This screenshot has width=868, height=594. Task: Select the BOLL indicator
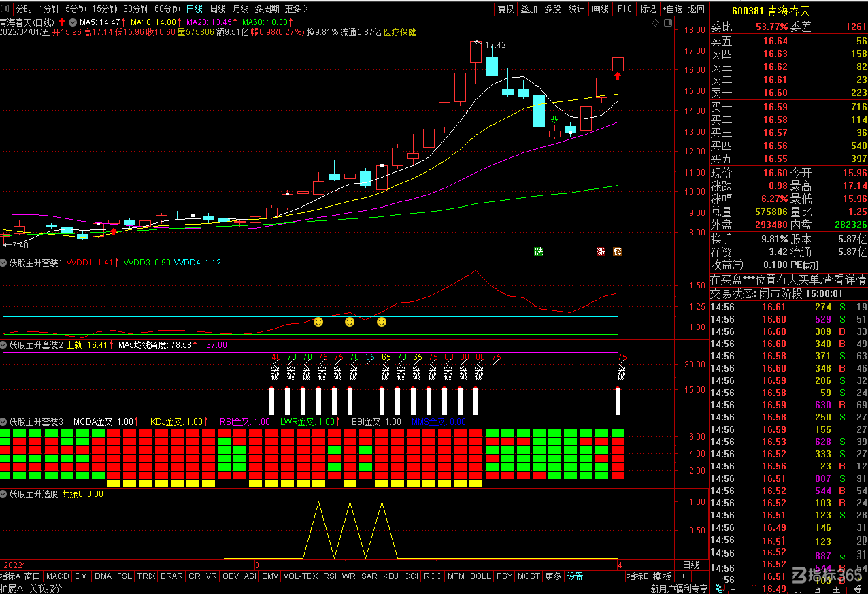[x=480, y=576]
